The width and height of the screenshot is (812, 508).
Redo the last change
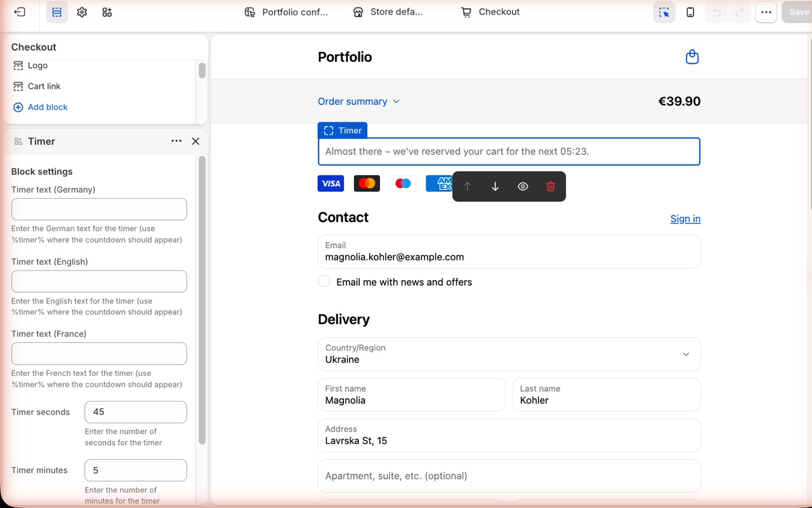[x=740, y=12]
